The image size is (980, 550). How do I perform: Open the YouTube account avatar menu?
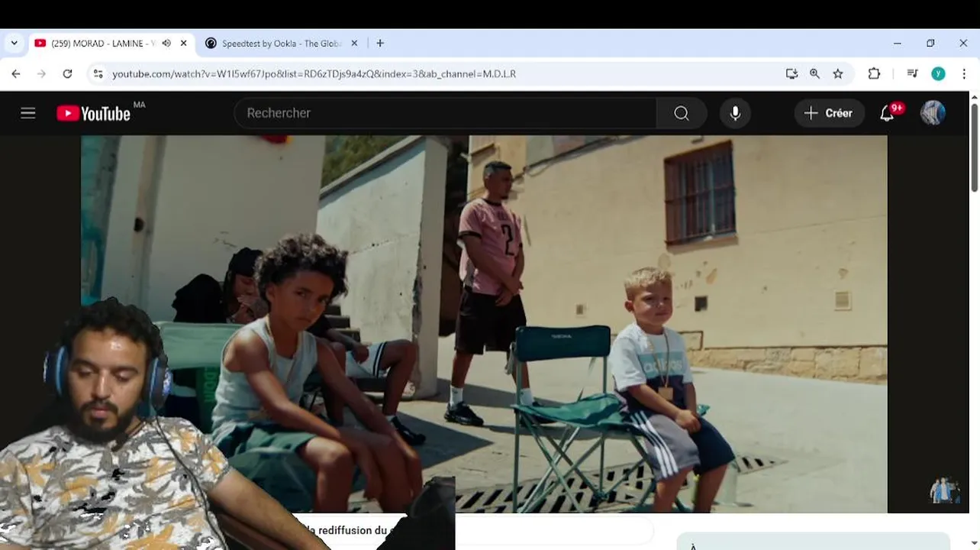pyautogui.click(x=933, y=113)
